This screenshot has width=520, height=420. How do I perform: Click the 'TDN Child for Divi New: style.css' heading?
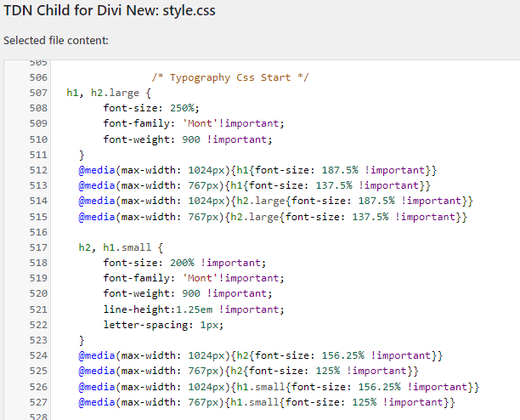pyautogui.click(x=110, y=10)
